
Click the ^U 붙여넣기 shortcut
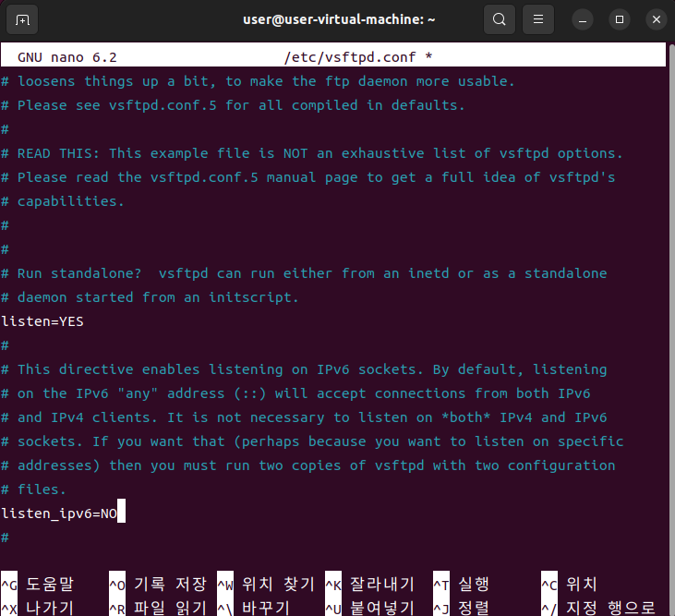370,608
